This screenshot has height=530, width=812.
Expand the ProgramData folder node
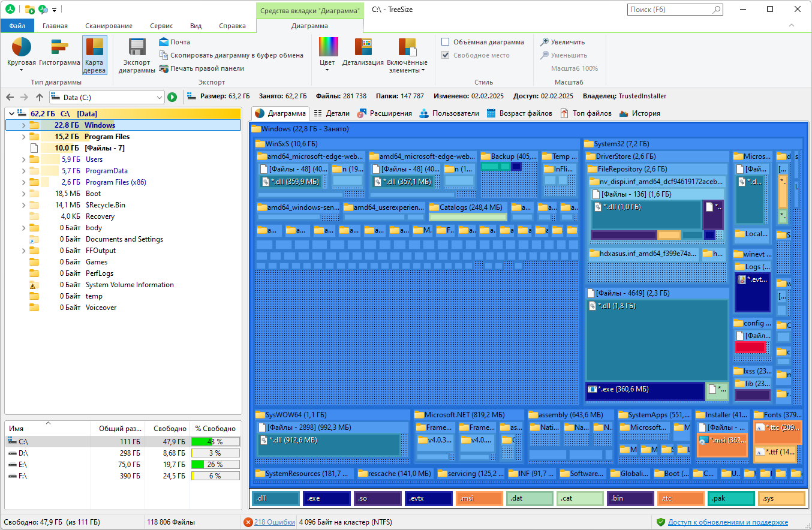(23, 171)
